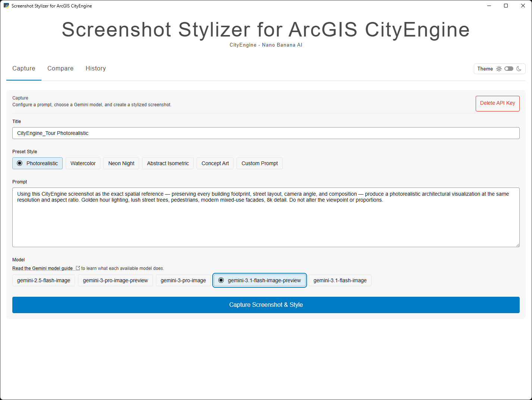The width and height of the screenshot is (532, 400).
Task: Select Abstract Isometric preset style
Action: 168,163
